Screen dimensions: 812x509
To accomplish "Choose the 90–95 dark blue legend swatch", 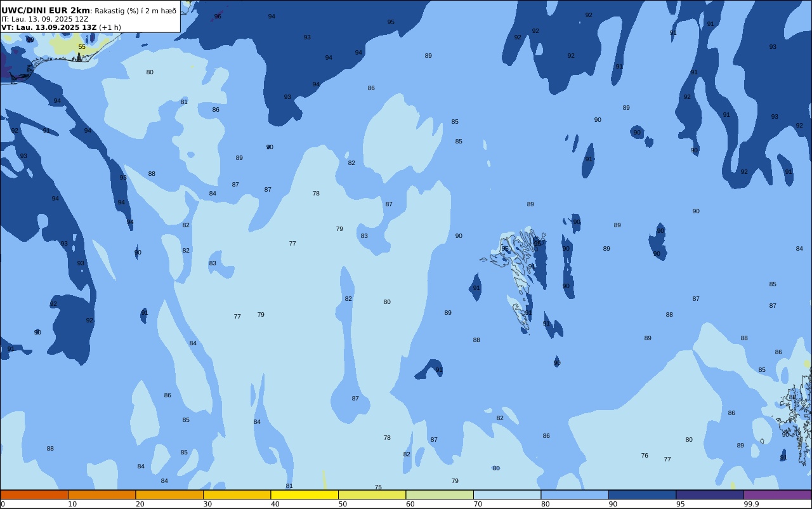I will [642, 494].
